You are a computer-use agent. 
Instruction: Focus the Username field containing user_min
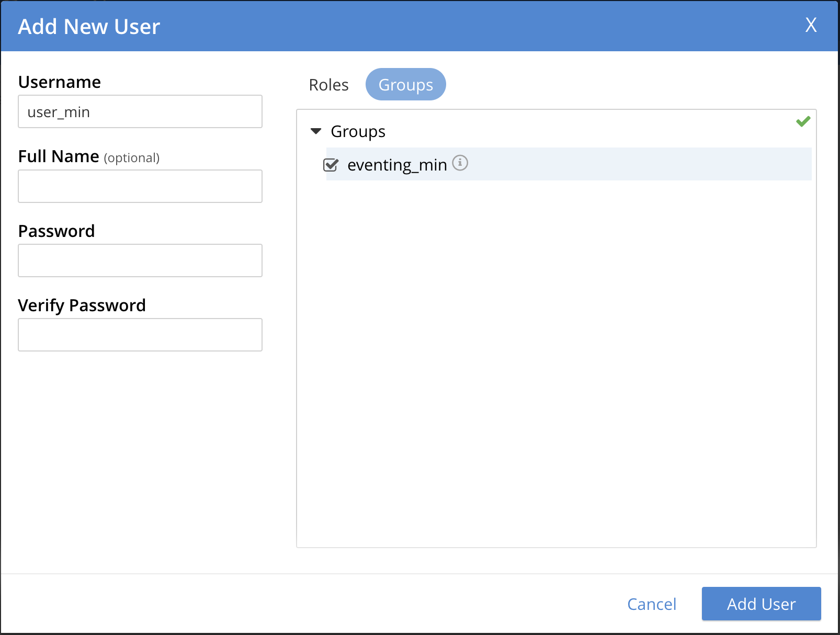click(140, 112)
